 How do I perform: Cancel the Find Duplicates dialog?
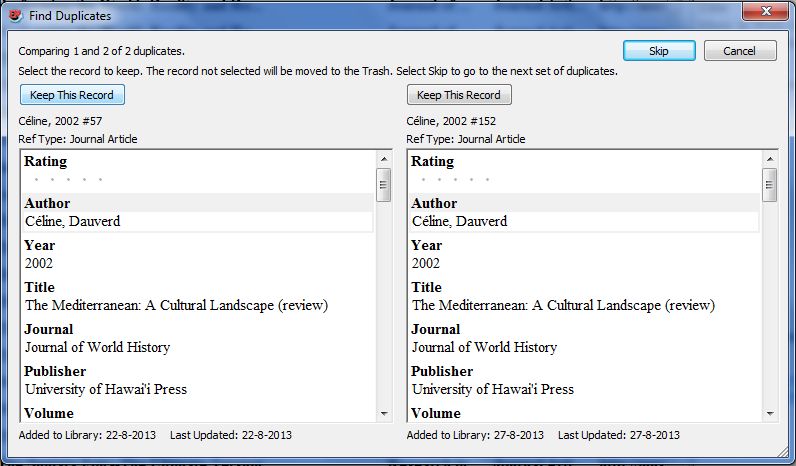[x=740, y=51]
